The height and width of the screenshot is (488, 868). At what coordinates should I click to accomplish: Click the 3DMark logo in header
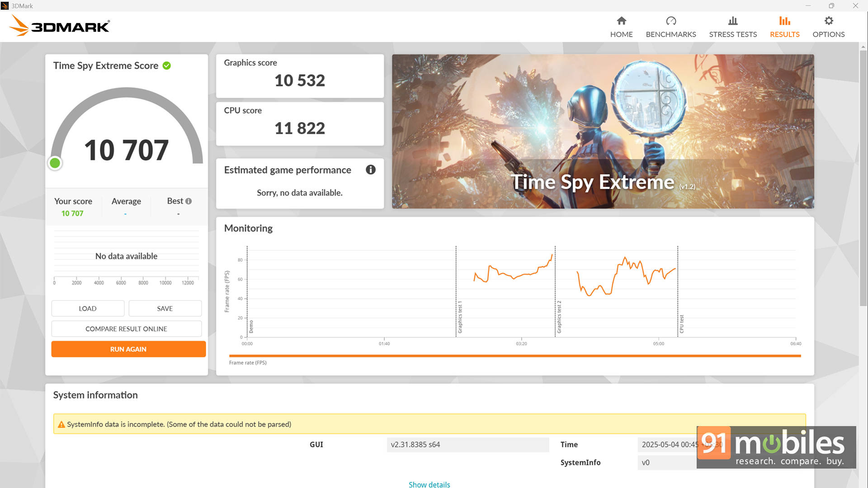(59, 26)
